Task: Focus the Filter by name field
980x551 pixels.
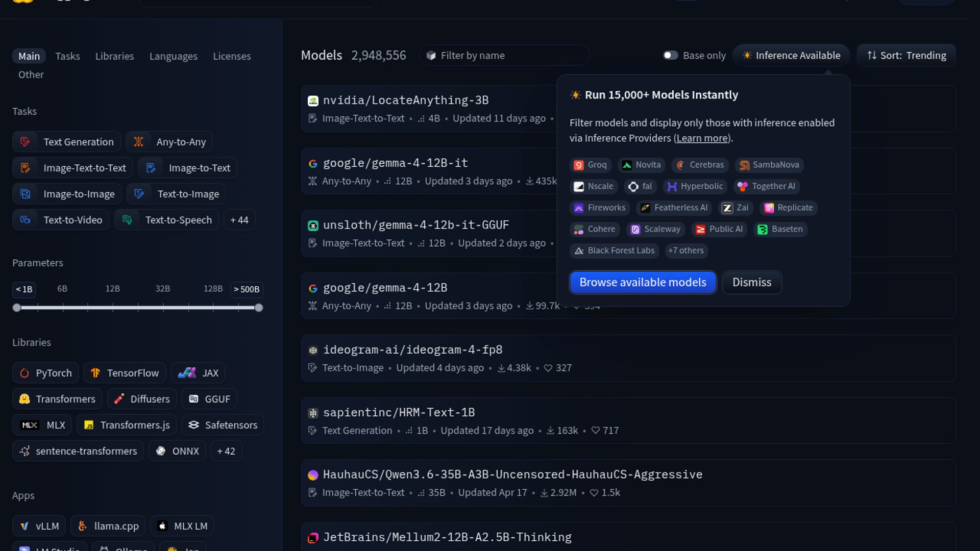Action: coord(504,55)
